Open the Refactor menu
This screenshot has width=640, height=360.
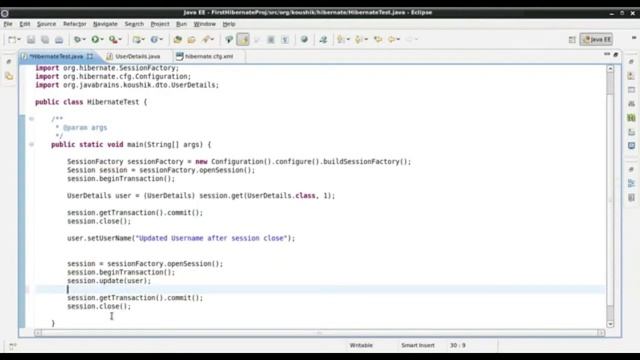tap(75, 24)
